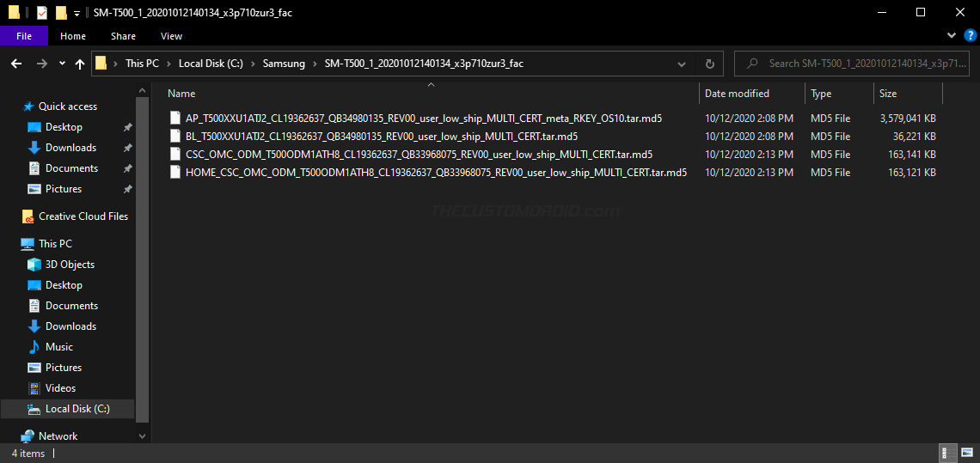Click the 3D Objects cube icon
The width and height of the screenshot is (980, 463).
[34, 265]
